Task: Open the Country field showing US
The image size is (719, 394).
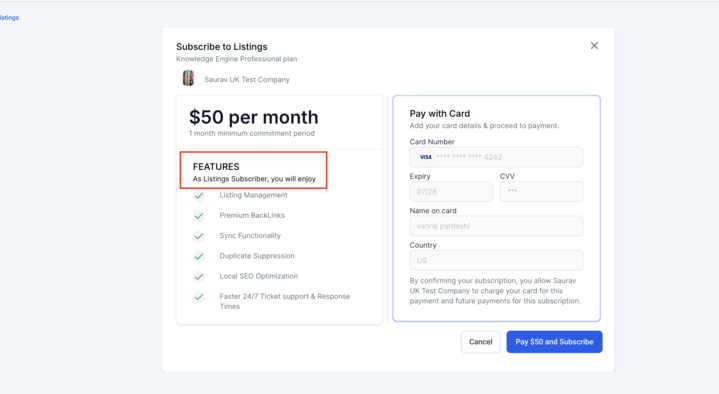Action: click(x=496, y=260)
